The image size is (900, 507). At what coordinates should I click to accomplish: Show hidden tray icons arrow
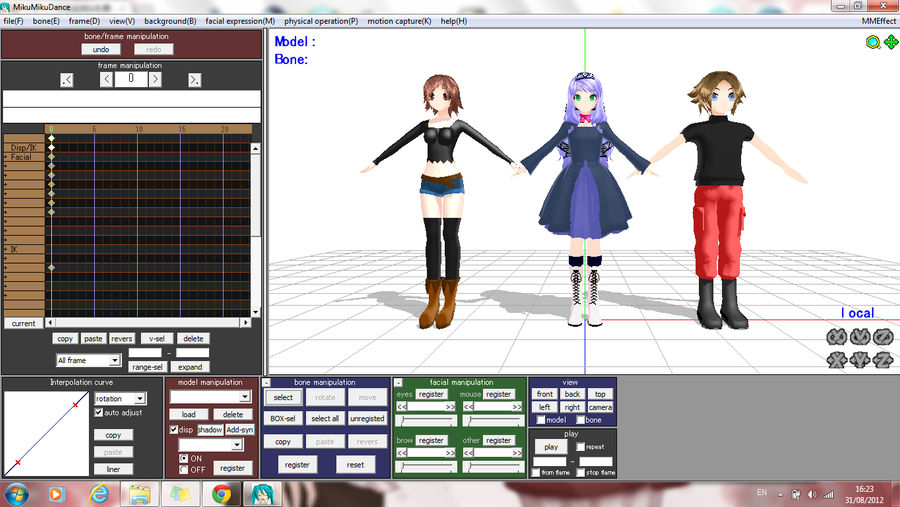click(780, 494)
